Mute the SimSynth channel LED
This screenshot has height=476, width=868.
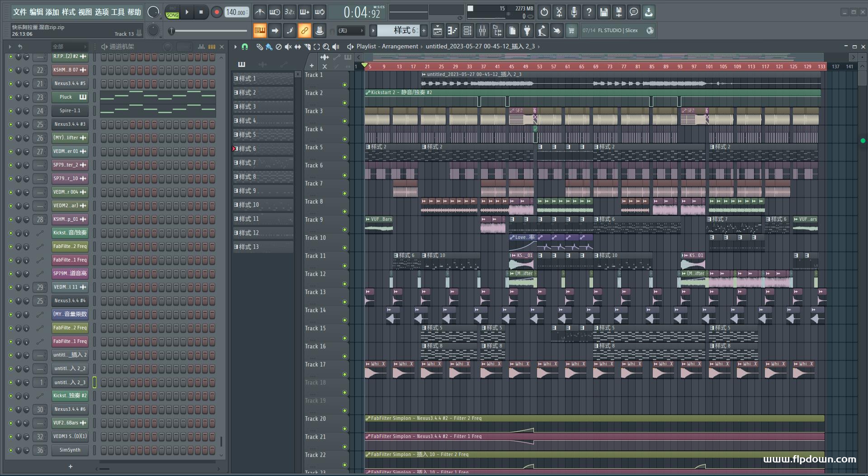(x=11, y=450)
